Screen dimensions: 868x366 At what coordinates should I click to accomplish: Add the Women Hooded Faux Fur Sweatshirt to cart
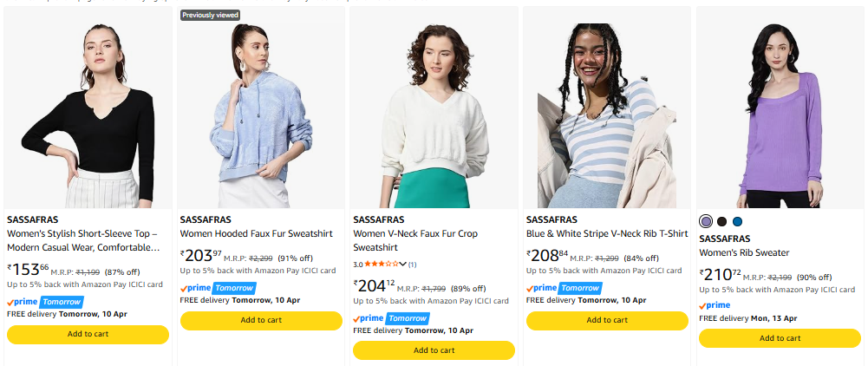pos(260,320)
